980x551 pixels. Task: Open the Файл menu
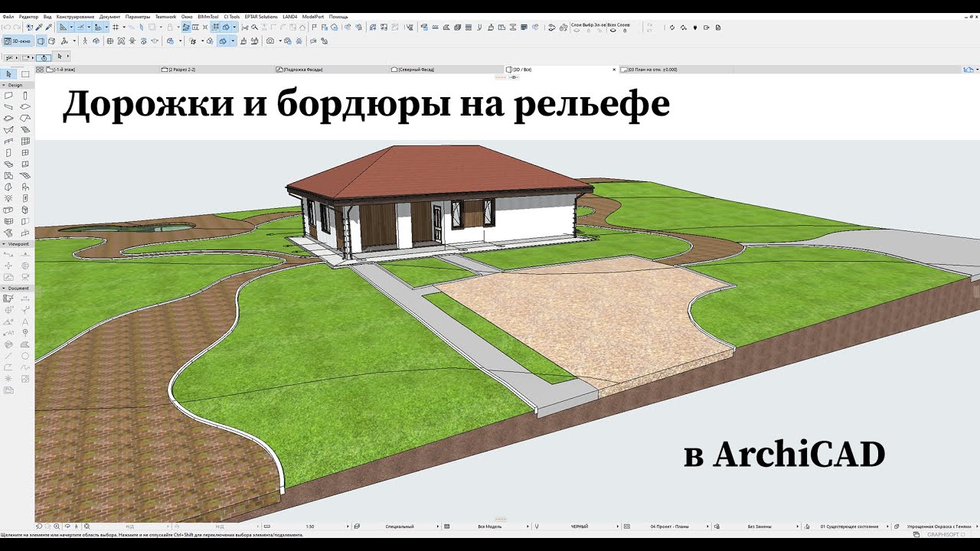click(x=8, y=16)
